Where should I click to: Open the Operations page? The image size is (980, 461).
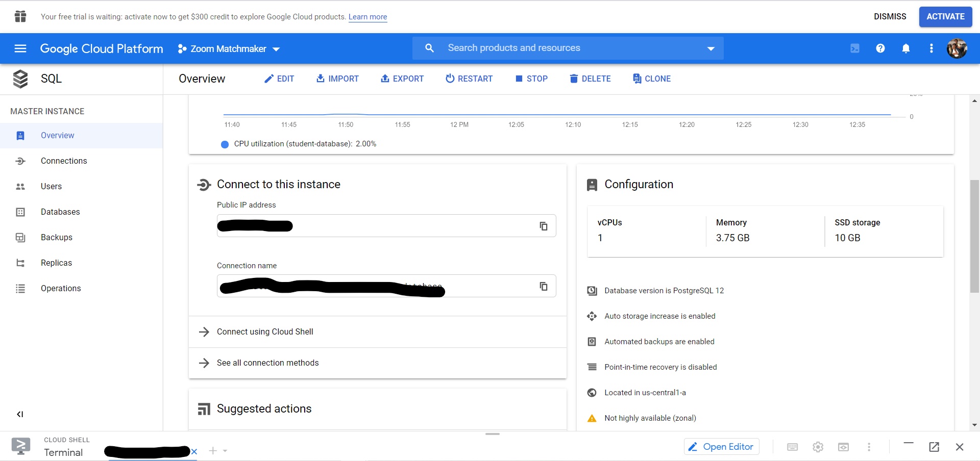tap(82, 289)
